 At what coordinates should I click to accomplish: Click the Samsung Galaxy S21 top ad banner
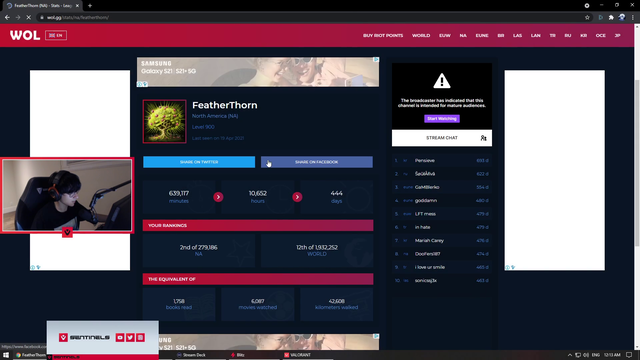pyautogui.click(x=258, y=72)
